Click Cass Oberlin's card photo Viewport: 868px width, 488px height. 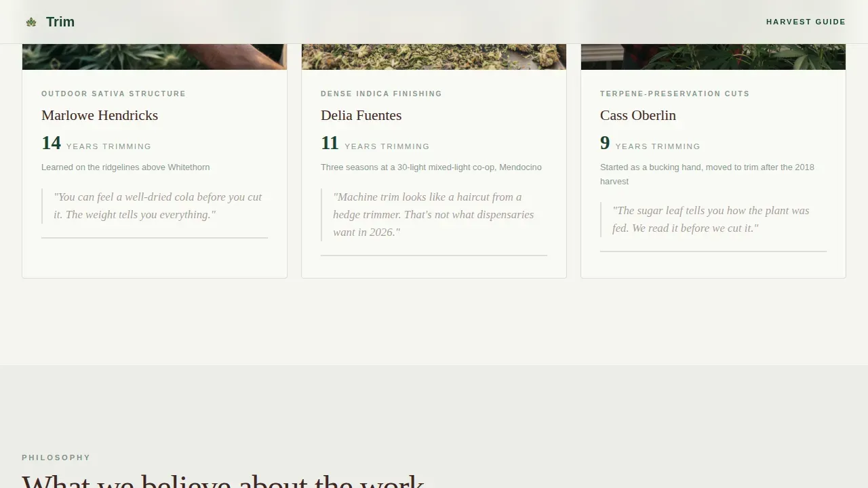tap(713, 57)
